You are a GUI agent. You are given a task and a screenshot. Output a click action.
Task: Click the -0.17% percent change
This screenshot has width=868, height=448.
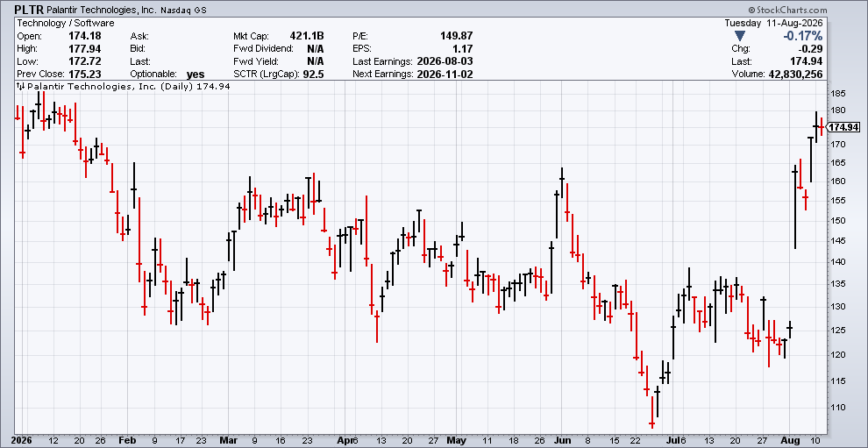(x=802, y=36)
